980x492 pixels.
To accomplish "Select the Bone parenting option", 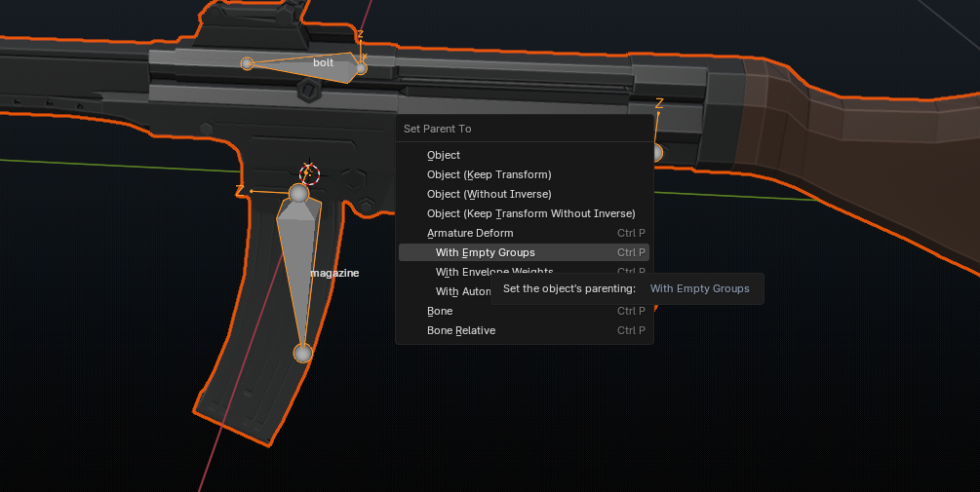I will click(440, 311).
